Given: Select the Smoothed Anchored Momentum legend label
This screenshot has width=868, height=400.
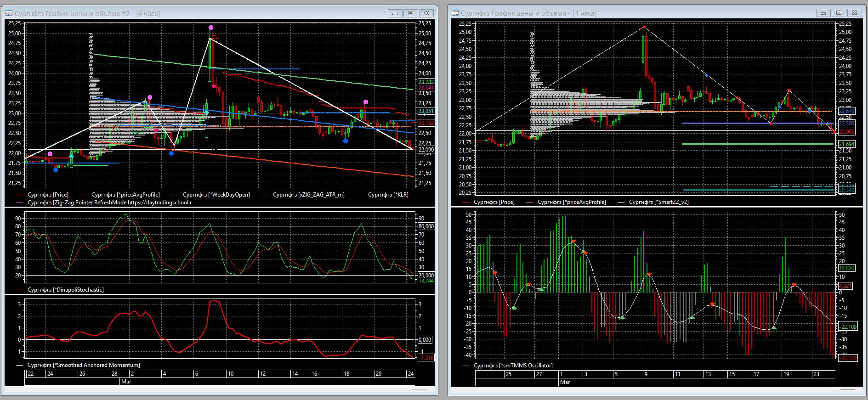Looking at the screenshot, I should (x=83, y=365).
